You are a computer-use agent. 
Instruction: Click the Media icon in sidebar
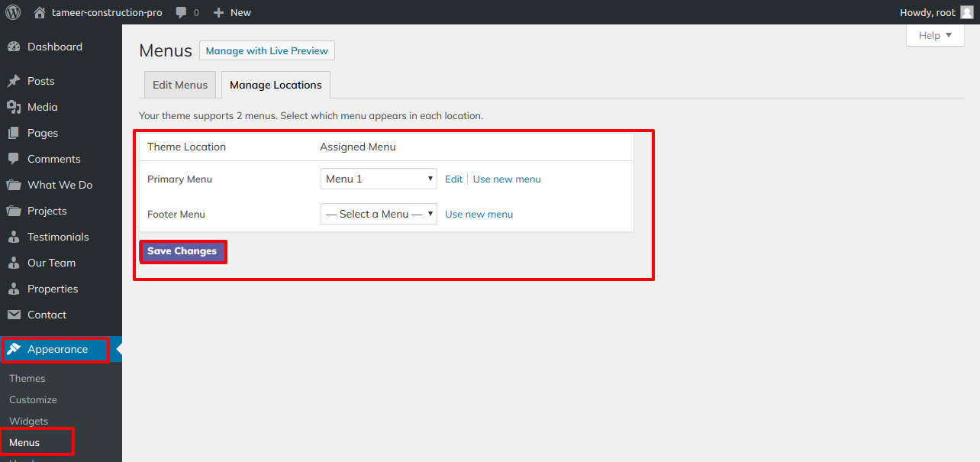click(x=14, y=107)
